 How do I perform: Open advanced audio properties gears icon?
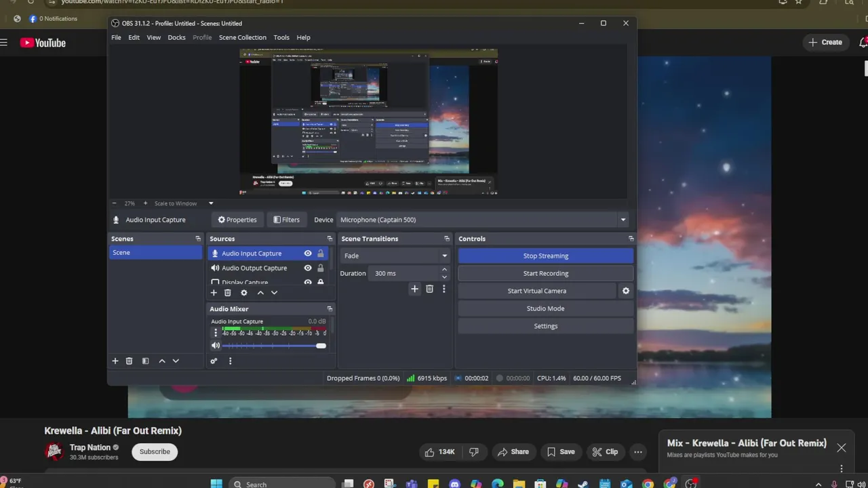(214, 361)
